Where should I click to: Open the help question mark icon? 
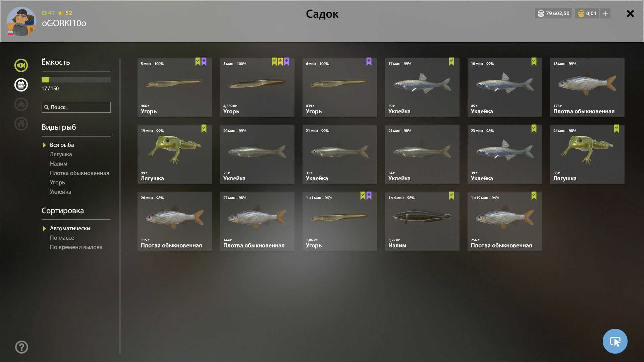point(21,347)
